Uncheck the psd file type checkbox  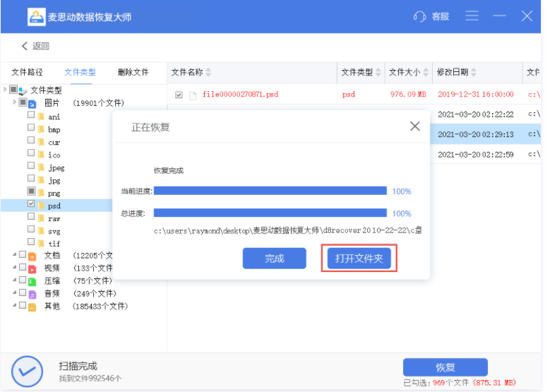click(31, 205)
